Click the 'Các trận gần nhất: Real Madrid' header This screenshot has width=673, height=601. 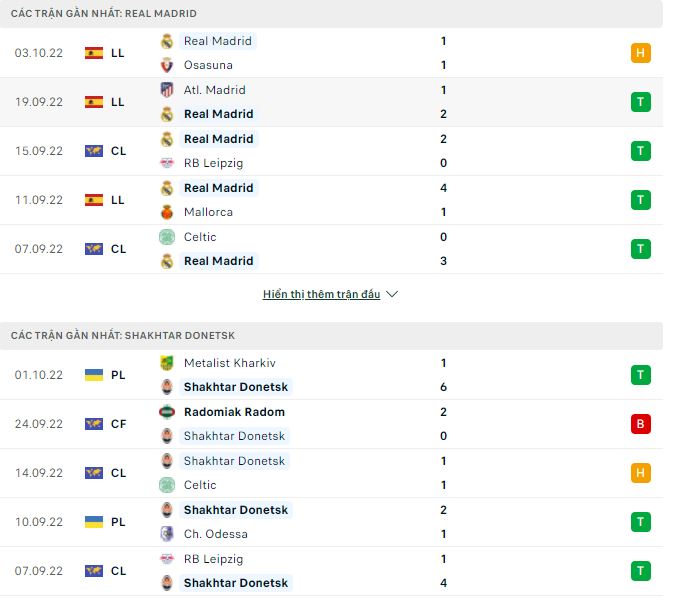pyautogui.click(x=104, y=14)
